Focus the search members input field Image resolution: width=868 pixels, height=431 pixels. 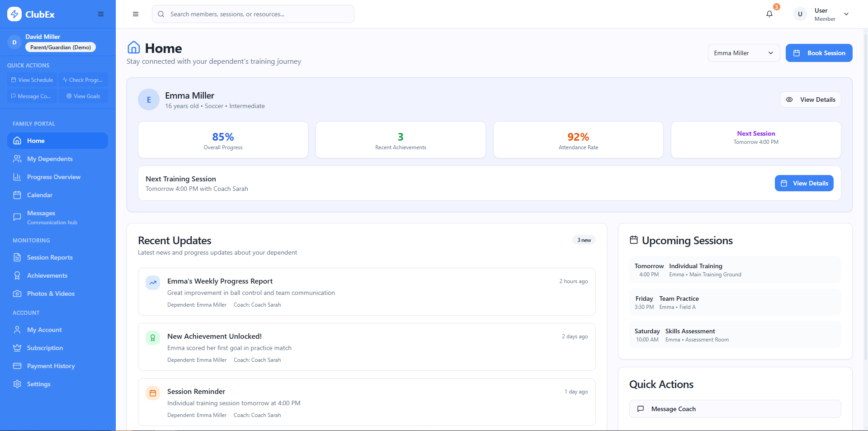pyautogui.click(x=253, y=14)
